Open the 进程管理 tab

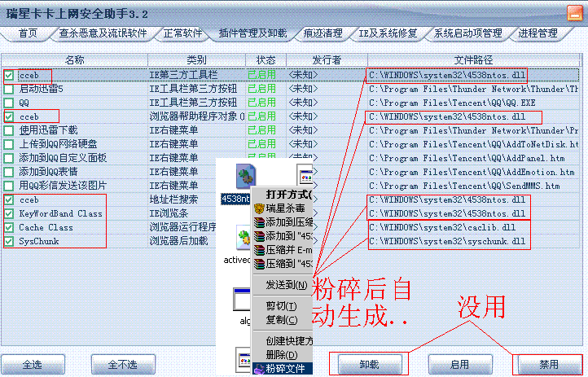pos(538,33)
